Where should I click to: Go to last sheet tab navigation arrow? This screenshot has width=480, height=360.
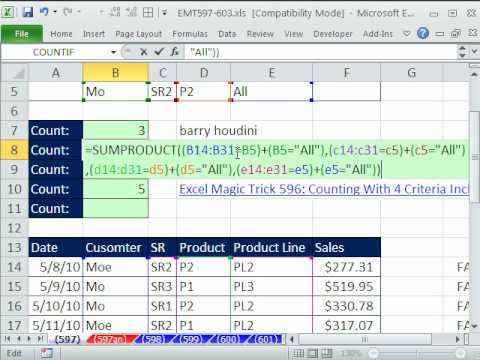[x=40, y=339]
